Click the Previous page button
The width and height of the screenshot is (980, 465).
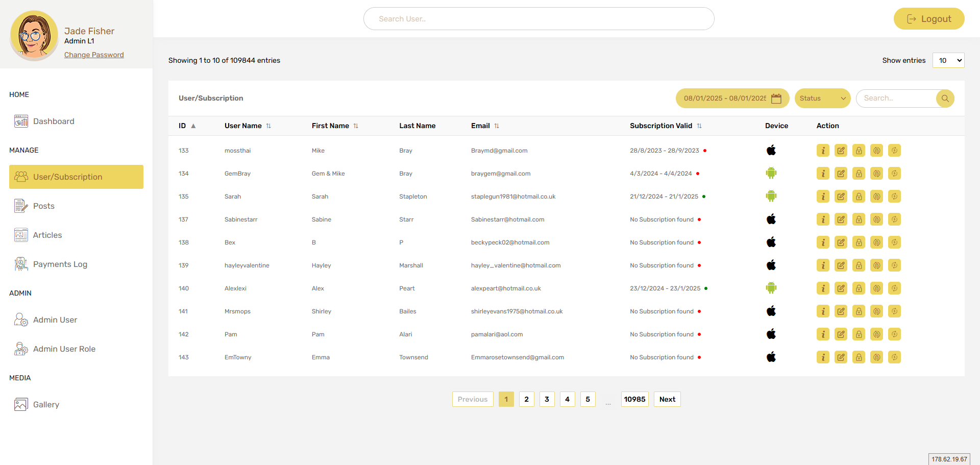click(473, 399)
